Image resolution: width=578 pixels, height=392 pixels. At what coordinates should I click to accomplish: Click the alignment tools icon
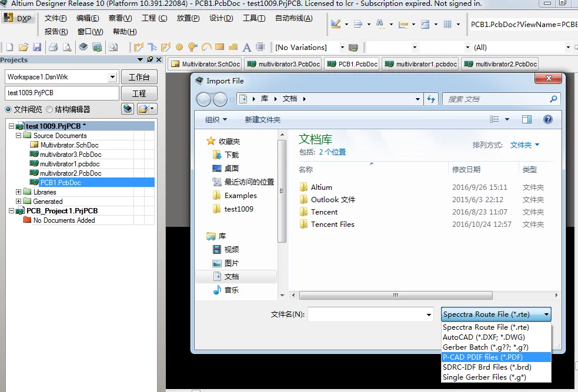358,24
